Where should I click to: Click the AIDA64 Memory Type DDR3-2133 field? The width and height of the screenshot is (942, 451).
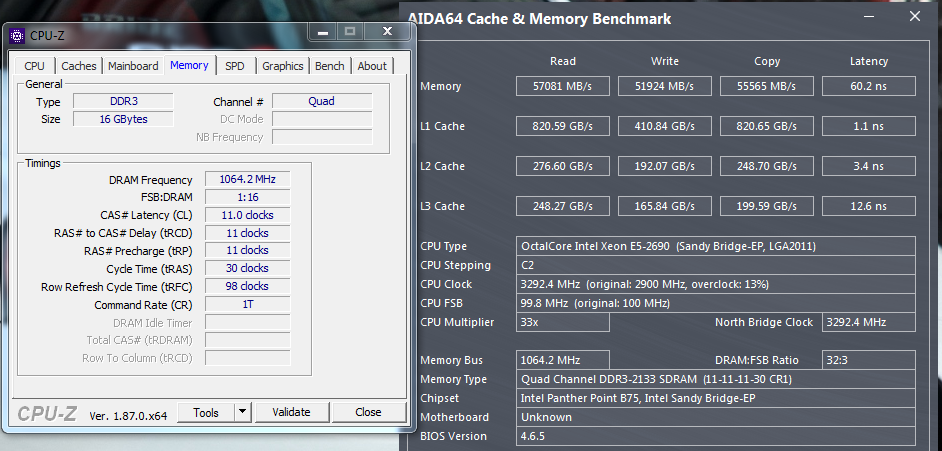point(716,379)
